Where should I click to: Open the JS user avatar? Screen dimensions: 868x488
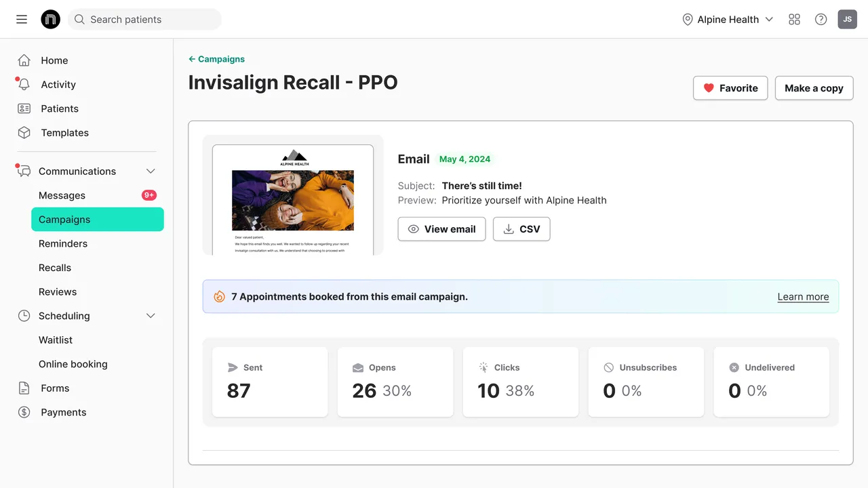[x=848, y=20]
